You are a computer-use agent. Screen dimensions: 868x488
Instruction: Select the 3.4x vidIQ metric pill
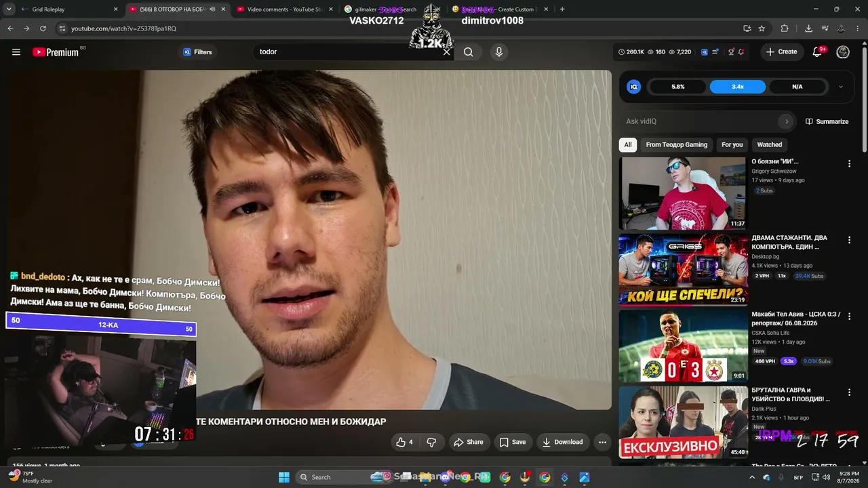pos(738,87)
